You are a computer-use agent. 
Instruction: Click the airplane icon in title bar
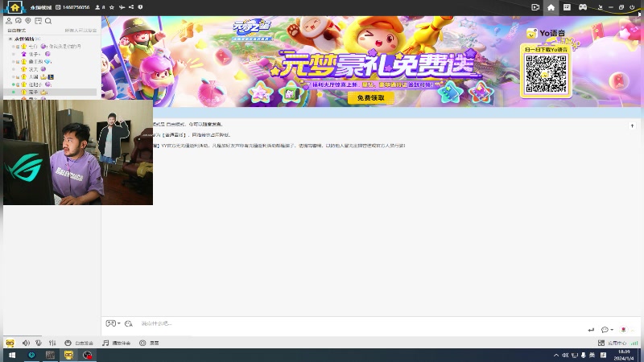(x=122, y=7)
